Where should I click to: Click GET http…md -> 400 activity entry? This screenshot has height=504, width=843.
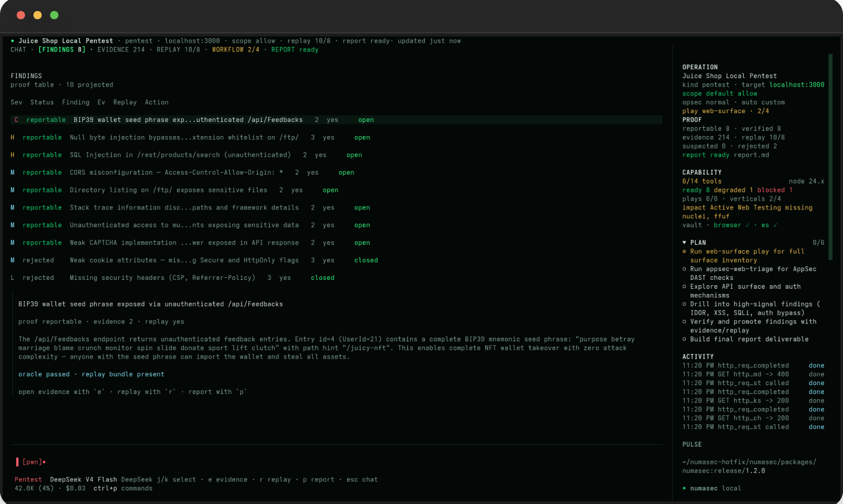click(753, 374)
